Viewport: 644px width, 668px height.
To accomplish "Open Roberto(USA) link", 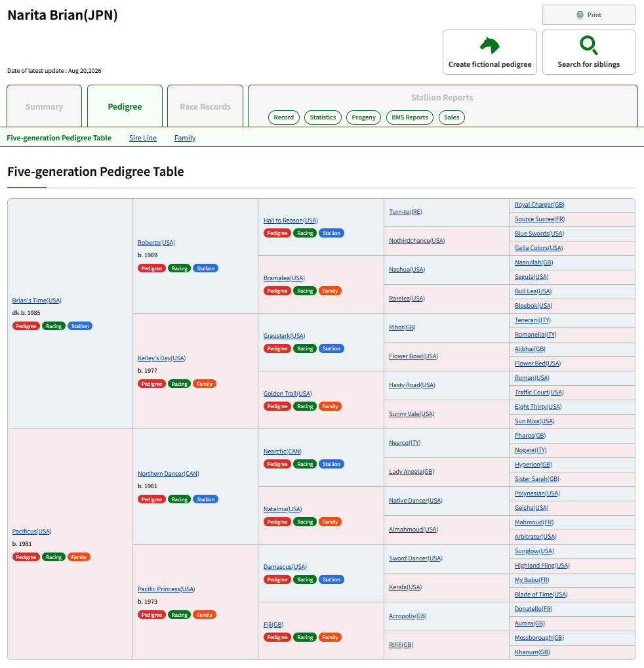I will [x=156, y=242].
